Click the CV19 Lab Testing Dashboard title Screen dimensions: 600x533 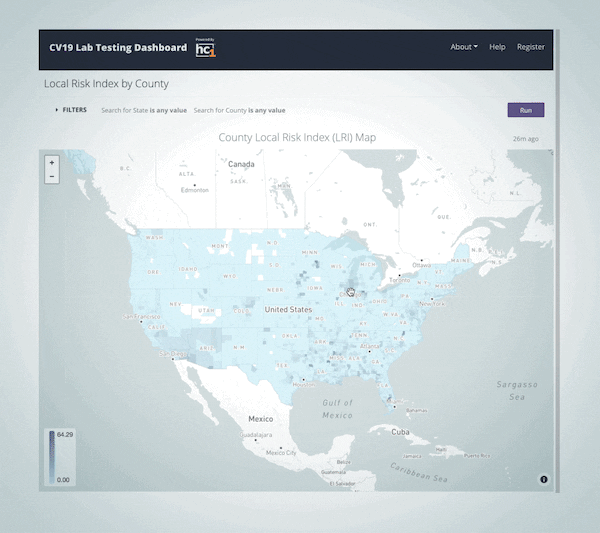[118, 47]
